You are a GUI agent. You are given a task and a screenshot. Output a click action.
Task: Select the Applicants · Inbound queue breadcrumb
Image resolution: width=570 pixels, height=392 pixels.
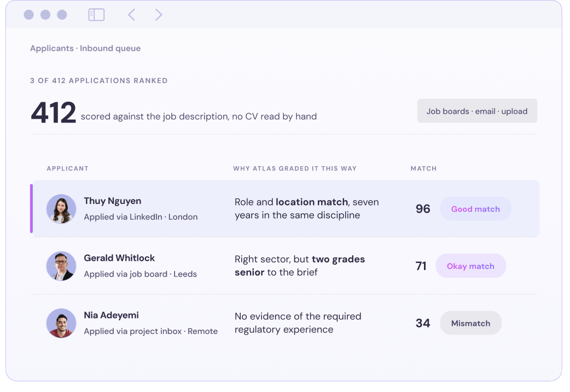[85, 48]
